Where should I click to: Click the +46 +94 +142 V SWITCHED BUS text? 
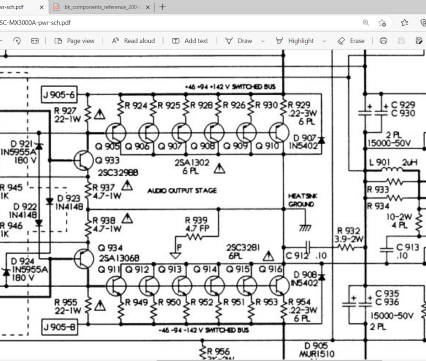coord(230,87)
